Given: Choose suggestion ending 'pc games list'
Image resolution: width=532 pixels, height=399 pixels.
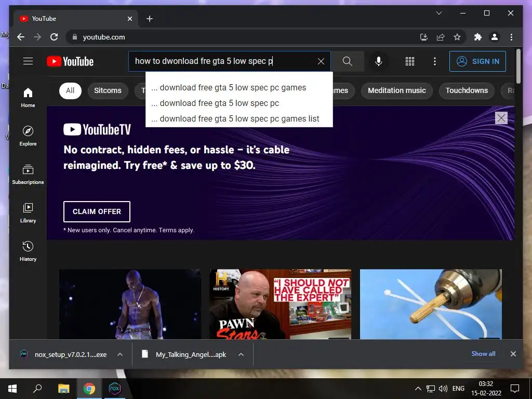Looking at the screenshot, I should 239,119.
